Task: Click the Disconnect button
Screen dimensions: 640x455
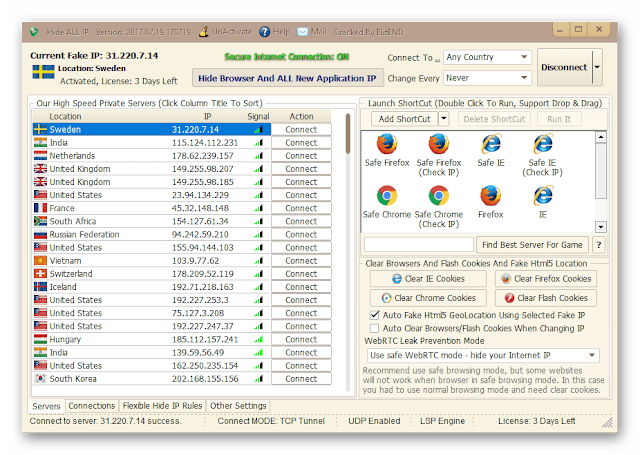Action: [564, 67]
